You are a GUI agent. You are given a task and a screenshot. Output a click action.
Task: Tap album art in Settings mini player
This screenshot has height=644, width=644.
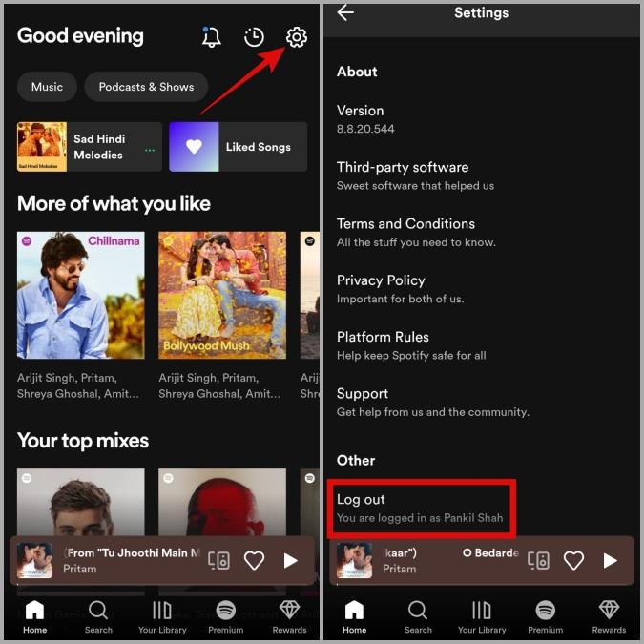tap(354, 560)
